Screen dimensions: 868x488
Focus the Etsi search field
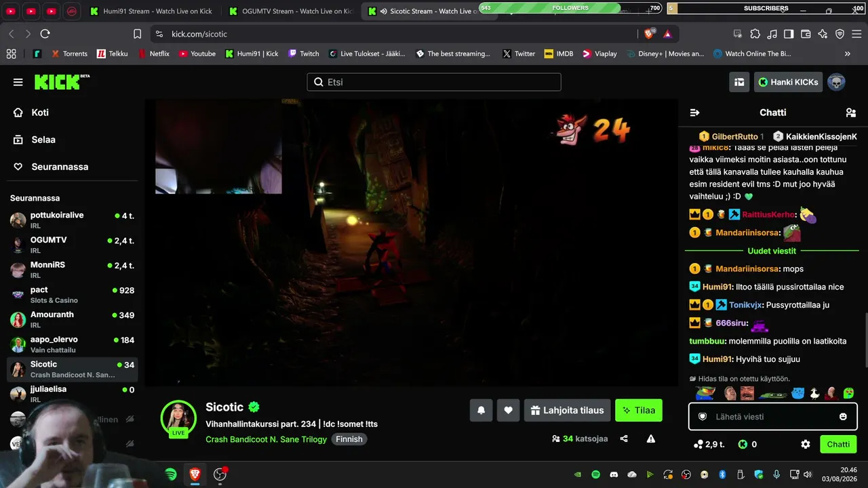[434, 82]
